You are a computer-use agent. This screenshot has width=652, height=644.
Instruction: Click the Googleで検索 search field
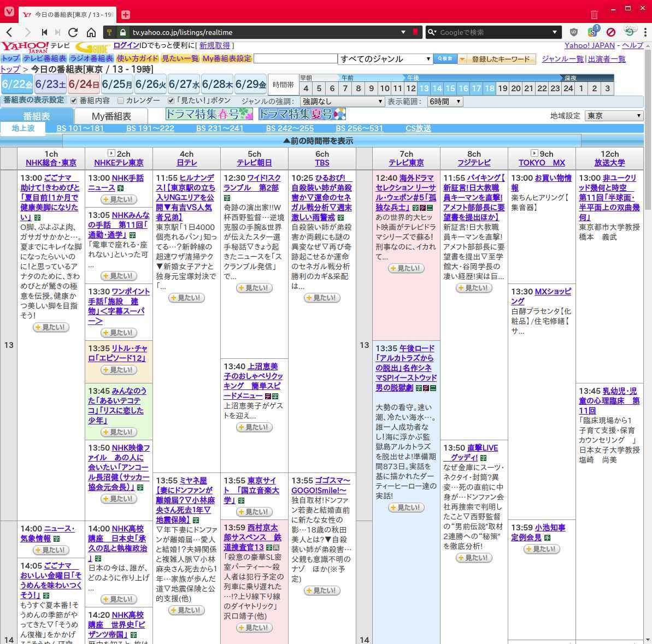[x=493, y=32]
